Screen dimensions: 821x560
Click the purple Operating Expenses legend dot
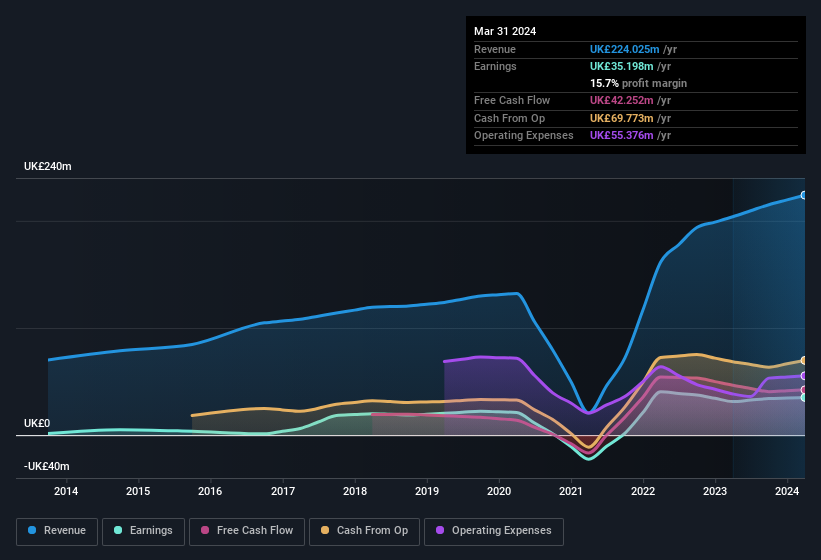[x=441, y=531]
